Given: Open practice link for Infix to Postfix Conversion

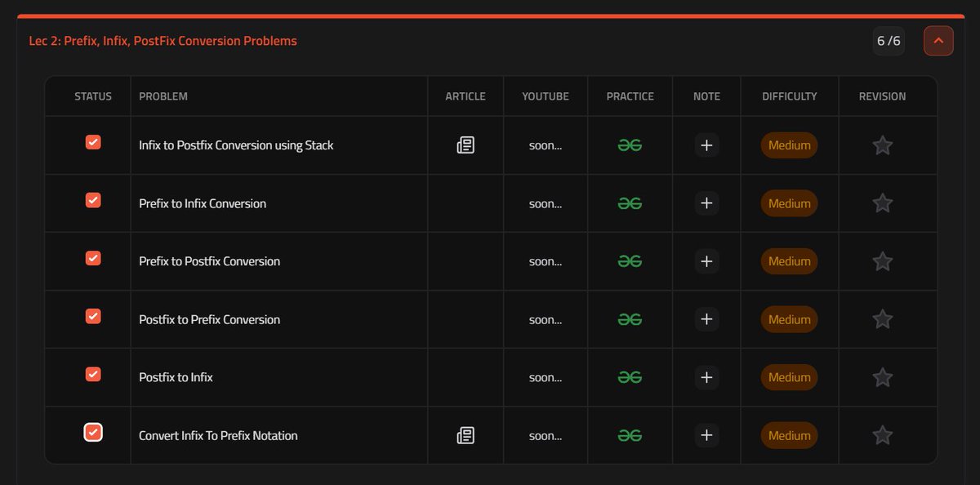Looking at the screenshot, I should (x=629, y=145).
